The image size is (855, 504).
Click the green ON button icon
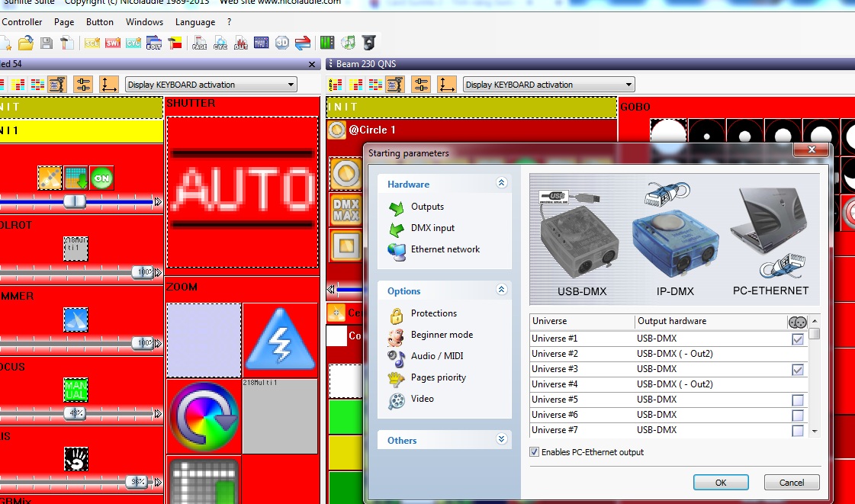click(x=101, y=178)
